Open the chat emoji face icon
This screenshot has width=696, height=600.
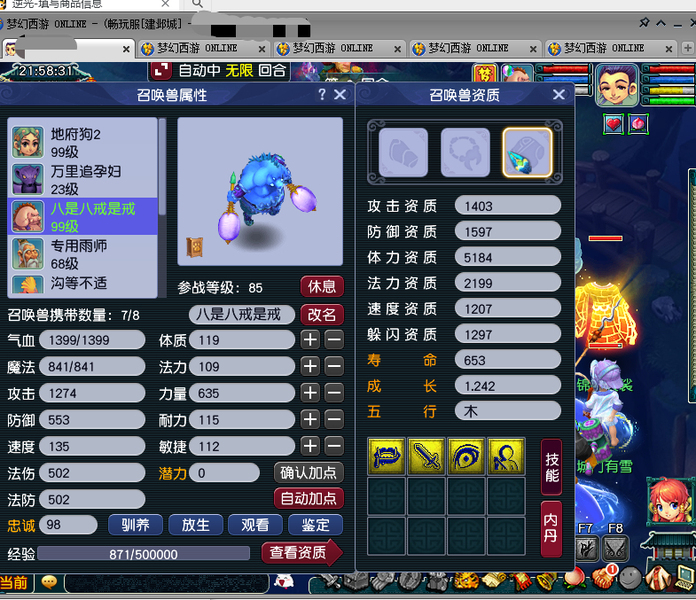coord(49,581)
